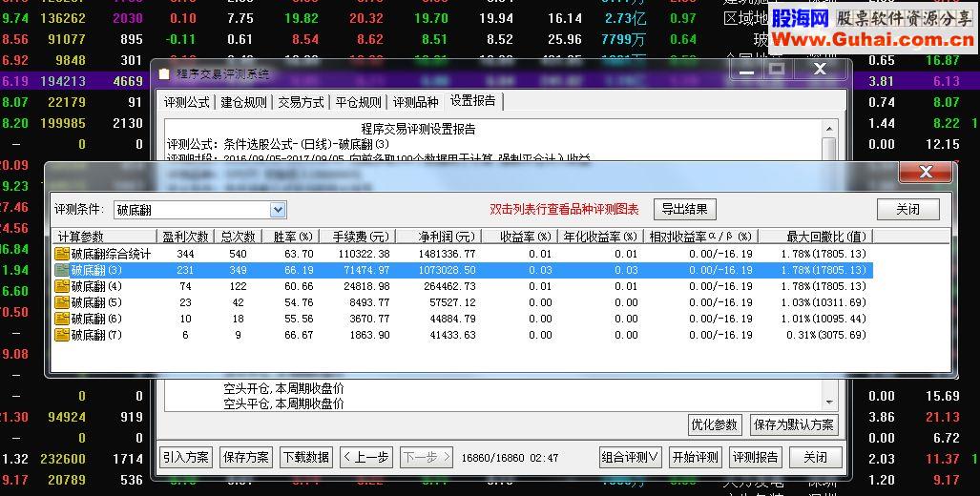Viewport: 980px width, 496px height.
Task: Open the 组合评测 dropdown button
Action: (631, 457)
